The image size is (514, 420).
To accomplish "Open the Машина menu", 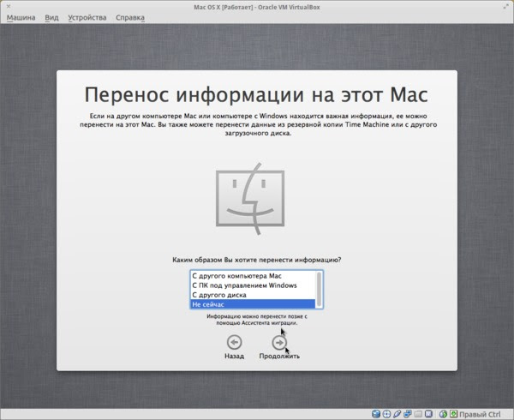I will click(21, 18).
